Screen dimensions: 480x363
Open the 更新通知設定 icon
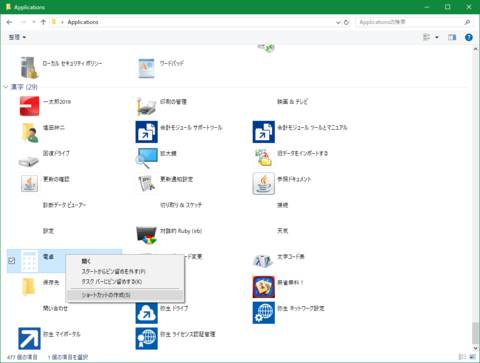146,183
